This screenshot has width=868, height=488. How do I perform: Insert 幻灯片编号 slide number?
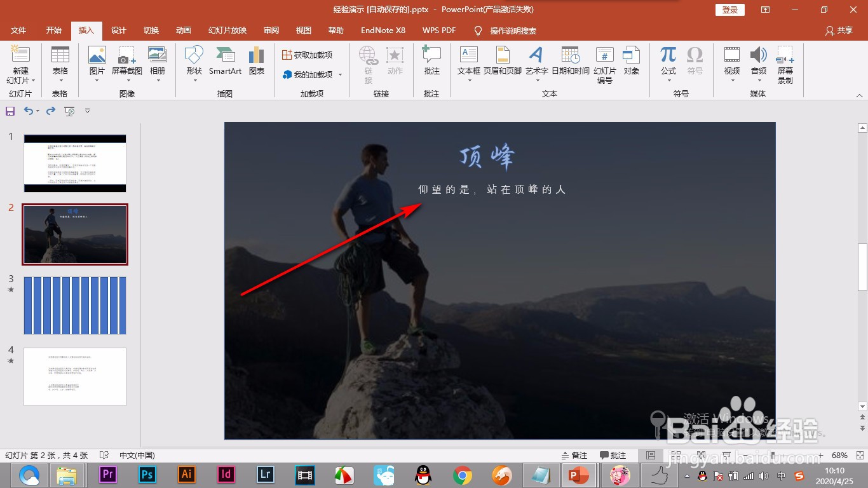[605, 65]
